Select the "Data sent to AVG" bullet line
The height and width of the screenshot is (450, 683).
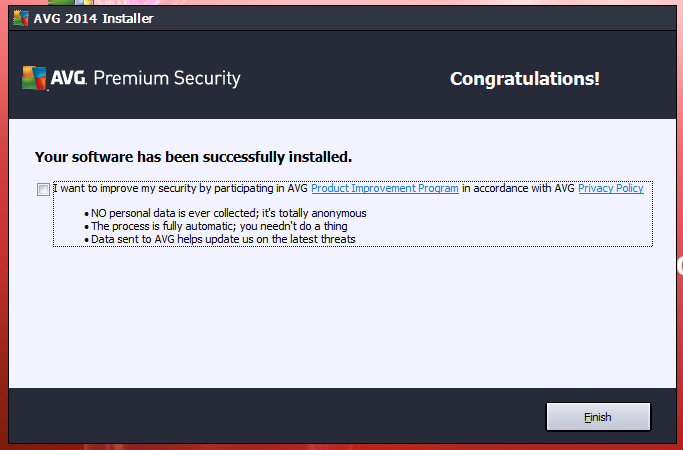[220, 239]
